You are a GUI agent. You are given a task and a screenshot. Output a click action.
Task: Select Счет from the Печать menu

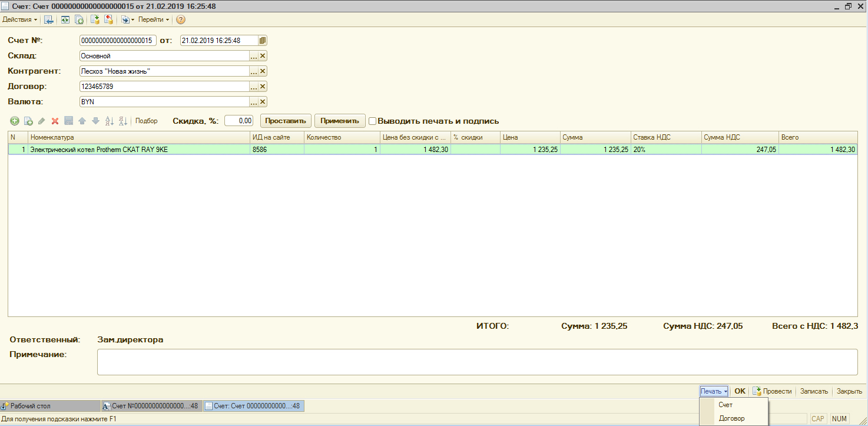[x=725, y=405]
